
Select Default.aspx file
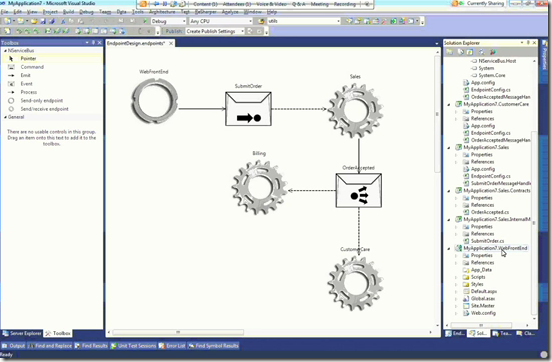pos(484,292)
